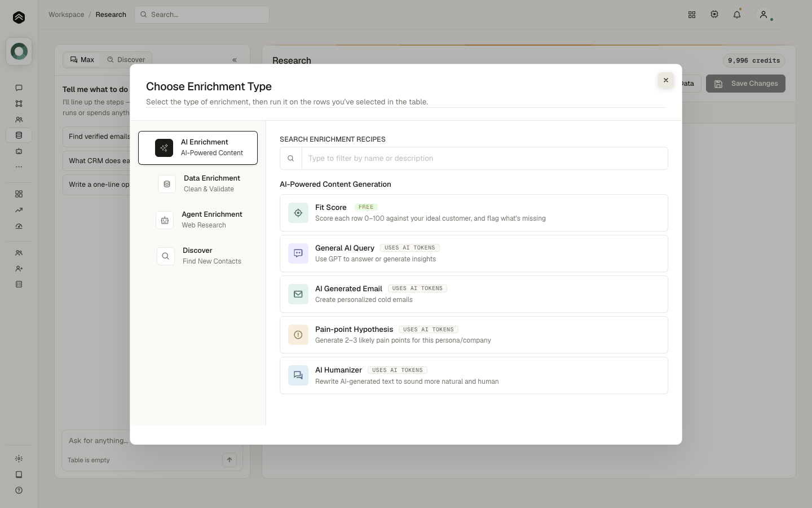Go to the Research breadcrumb

coord(111,15)
